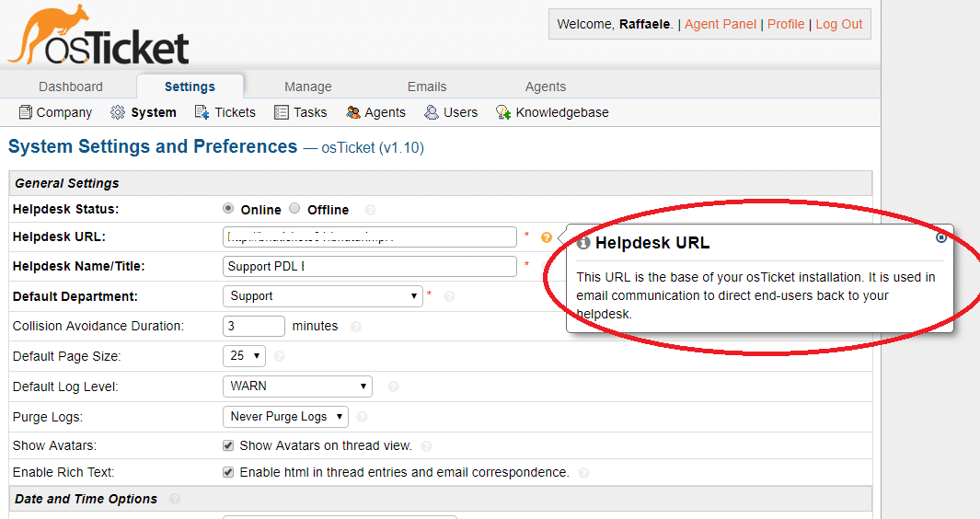Click 'Date and Time Options' section header

coord(86,499)
